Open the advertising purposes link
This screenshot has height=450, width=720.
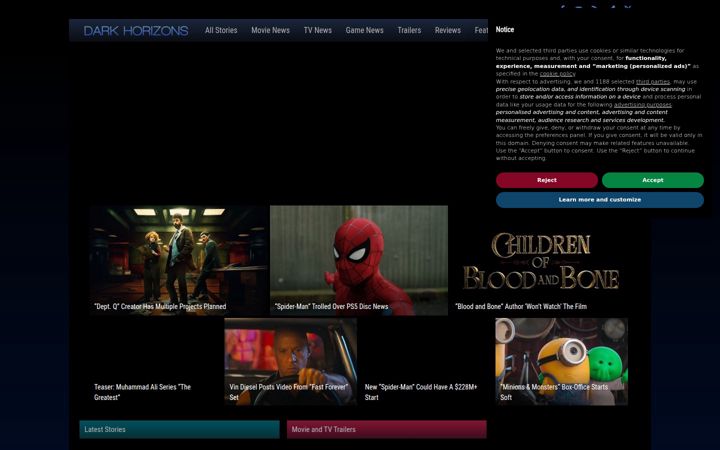pyautogui.click(x=642, y=105)
